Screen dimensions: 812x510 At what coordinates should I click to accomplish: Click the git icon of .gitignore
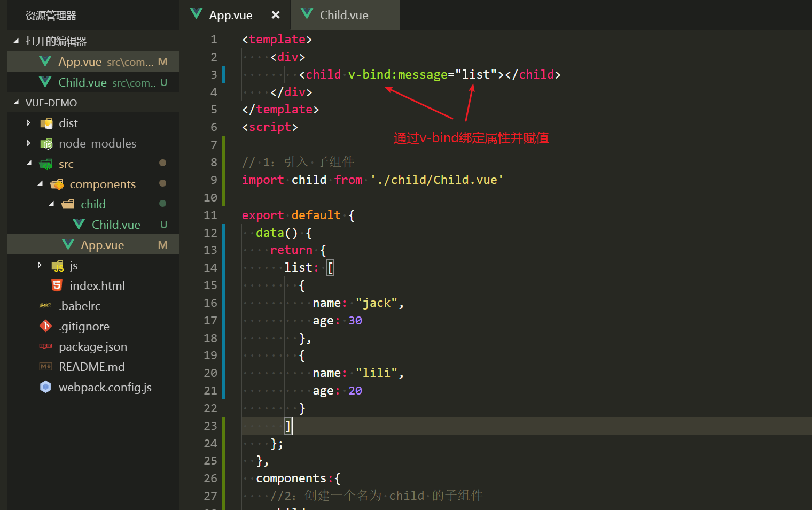(x=45, y=326)
